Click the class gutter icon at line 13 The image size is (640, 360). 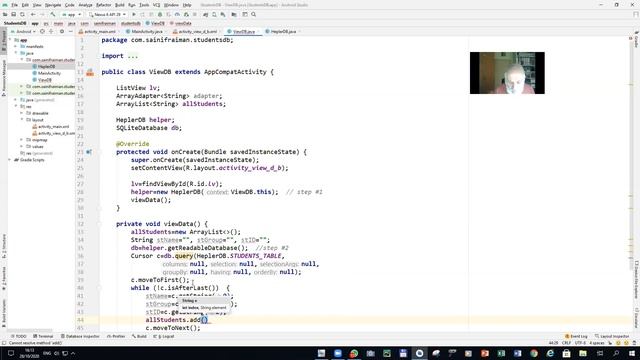coord(90,72)
